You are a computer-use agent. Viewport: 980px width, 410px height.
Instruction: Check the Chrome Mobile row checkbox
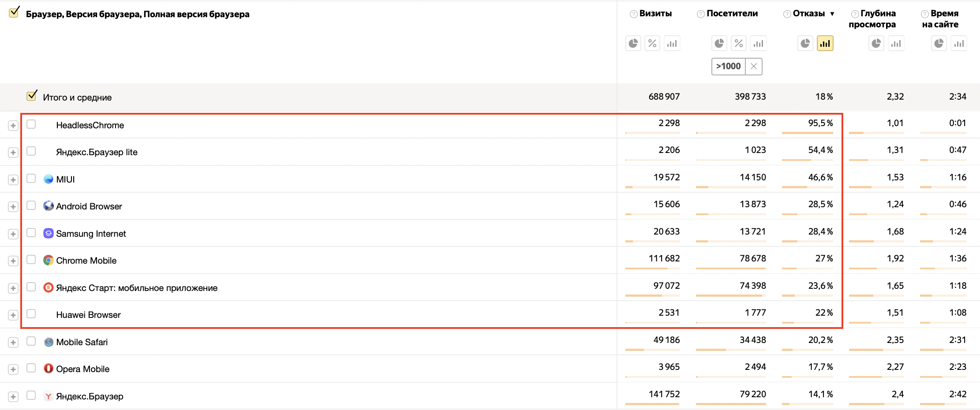coord(31,260)
